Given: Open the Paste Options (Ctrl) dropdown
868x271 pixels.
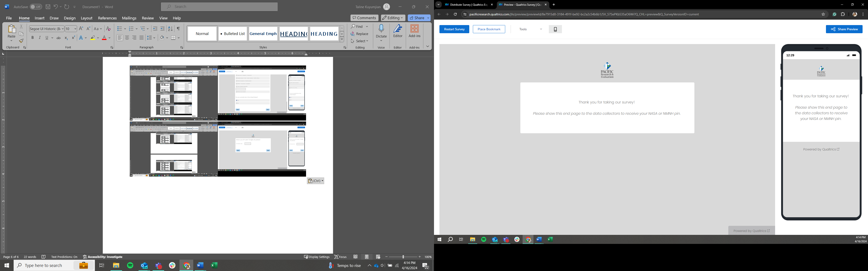Looking at the screenshot, I should click(316, 181).
